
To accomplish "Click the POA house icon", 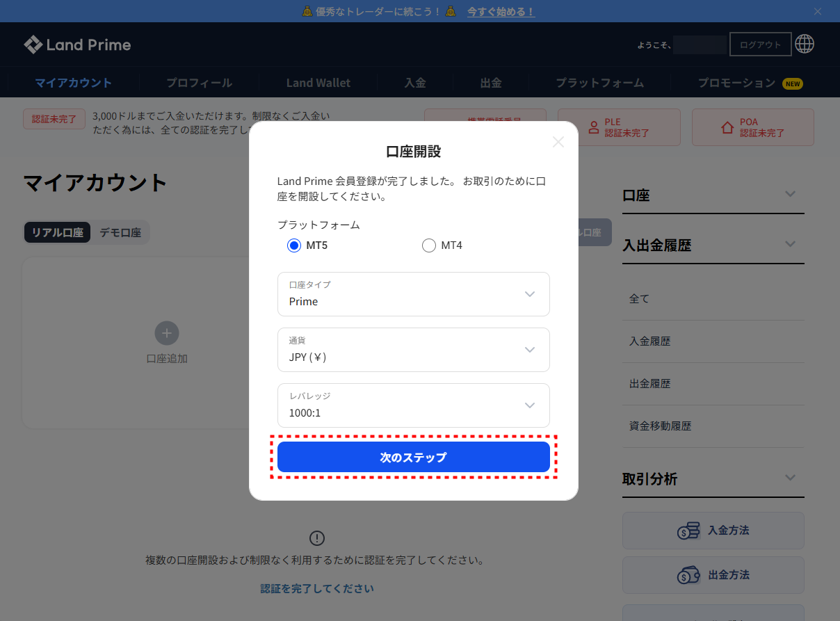I will pyautogui.click(x=727, y=127).
